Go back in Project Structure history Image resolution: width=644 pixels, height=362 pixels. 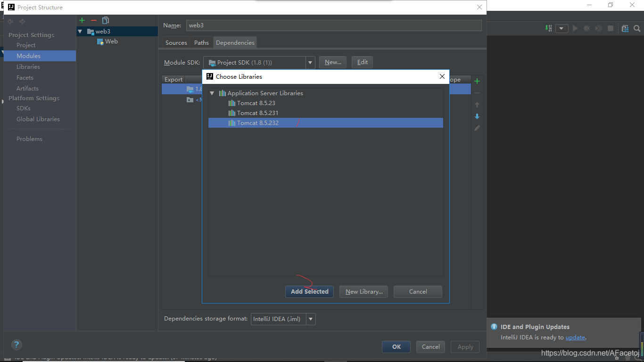tap(10, 22)
